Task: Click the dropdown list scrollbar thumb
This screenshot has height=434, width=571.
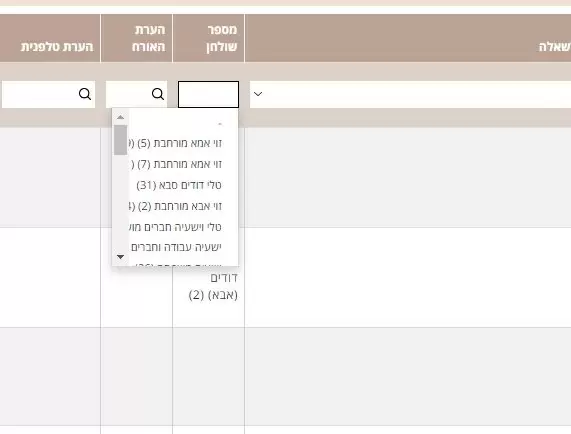Action: 121,140
